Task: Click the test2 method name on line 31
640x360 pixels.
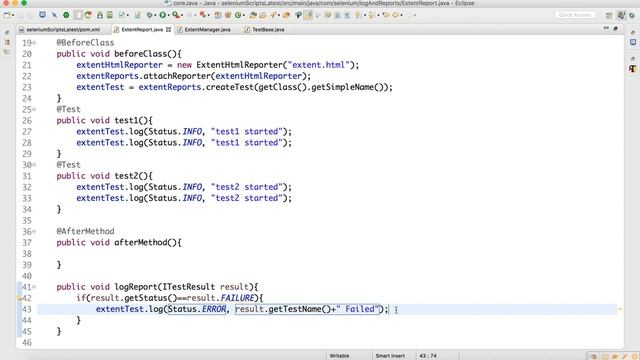Action: [x=126, y=176]
